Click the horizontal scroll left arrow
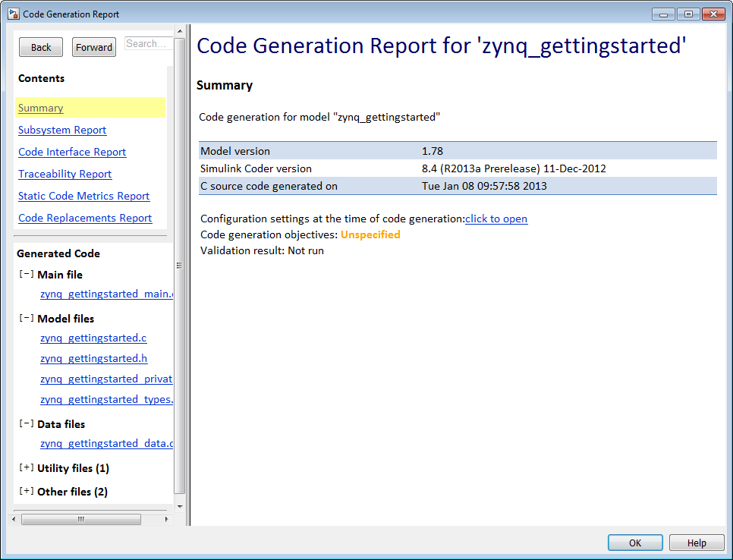The image size is (733, 560). click(14, 519)
